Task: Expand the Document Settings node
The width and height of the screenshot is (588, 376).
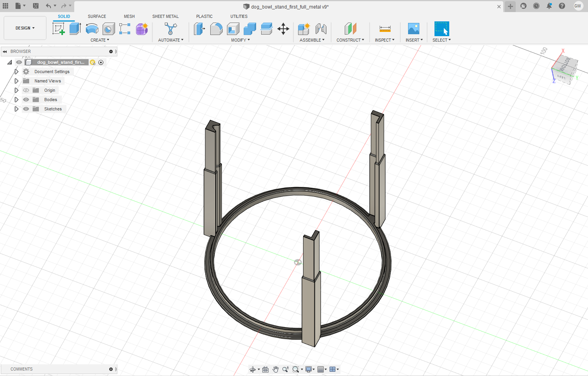Action: coord(16,72)
